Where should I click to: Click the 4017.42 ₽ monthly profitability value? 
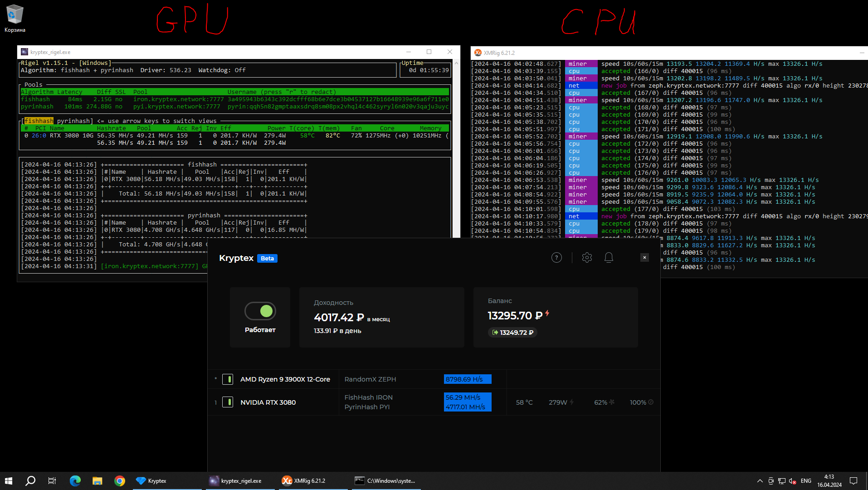[x=339, y=318]
